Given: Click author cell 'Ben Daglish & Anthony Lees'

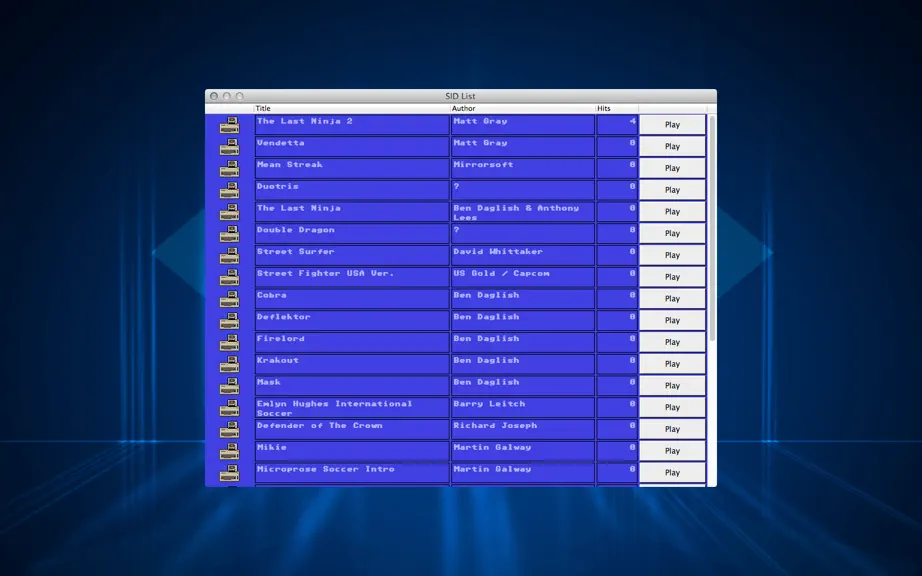Looking at the screenshot, I should coord(523,212).
